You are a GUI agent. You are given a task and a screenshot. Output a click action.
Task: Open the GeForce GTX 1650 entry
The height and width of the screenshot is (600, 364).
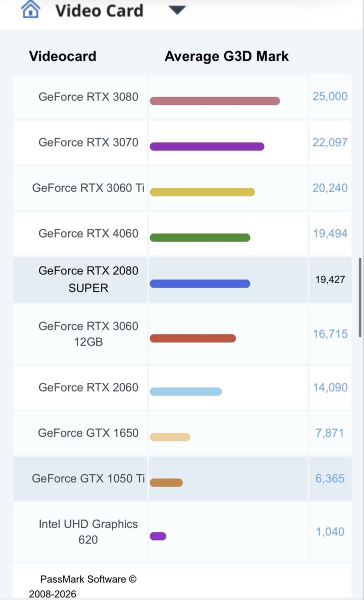click(x=88, y=433)
